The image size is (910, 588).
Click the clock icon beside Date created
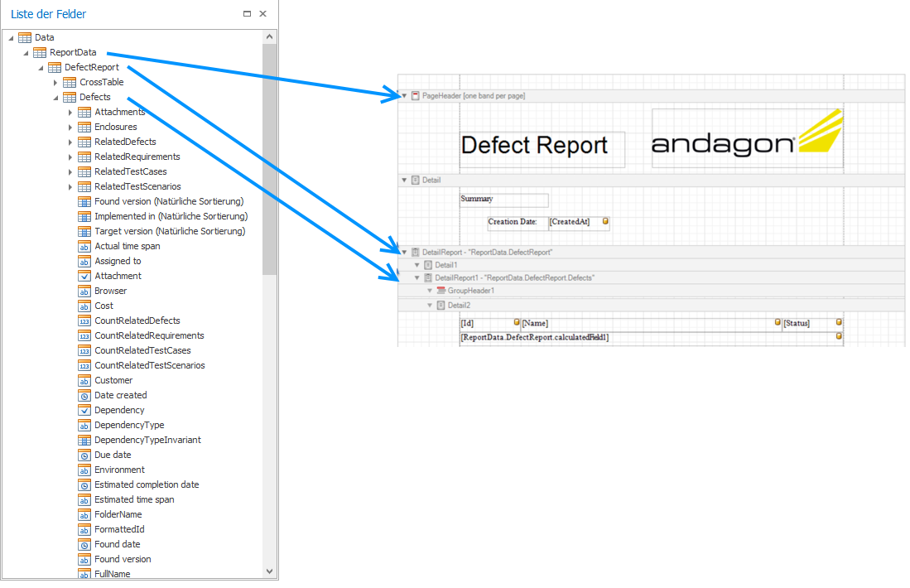84,395
